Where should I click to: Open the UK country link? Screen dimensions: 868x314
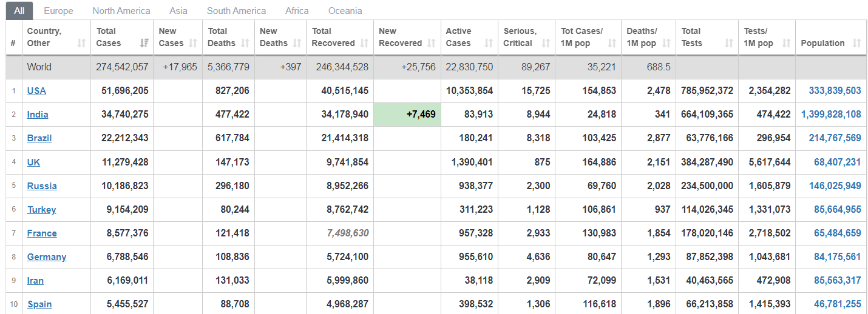coord(34,162)
